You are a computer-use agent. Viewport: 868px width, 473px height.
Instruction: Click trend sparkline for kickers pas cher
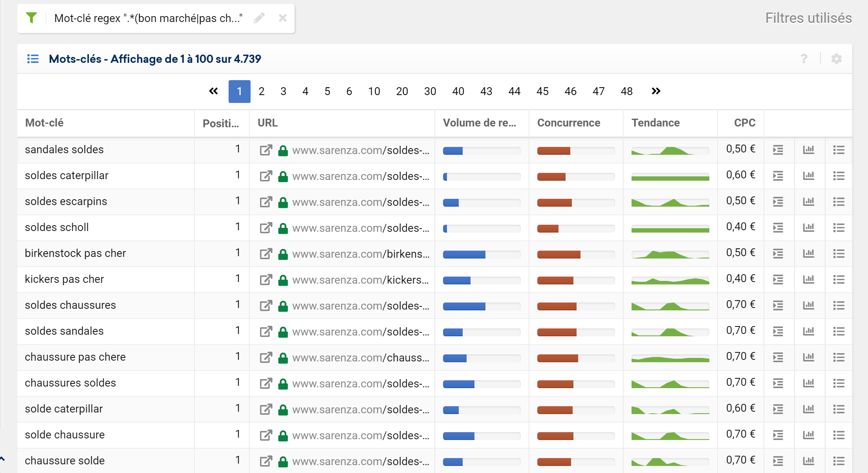(x=670, y=280)
